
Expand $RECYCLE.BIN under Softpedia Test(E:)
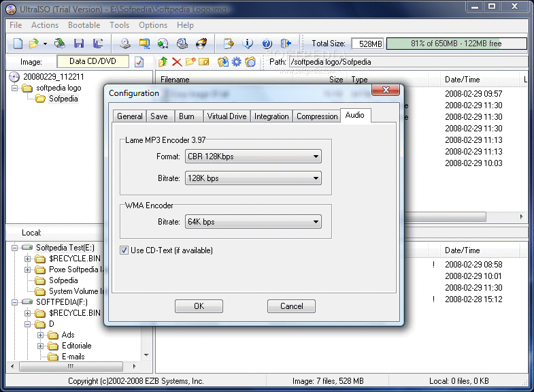(x=27, y=259)
